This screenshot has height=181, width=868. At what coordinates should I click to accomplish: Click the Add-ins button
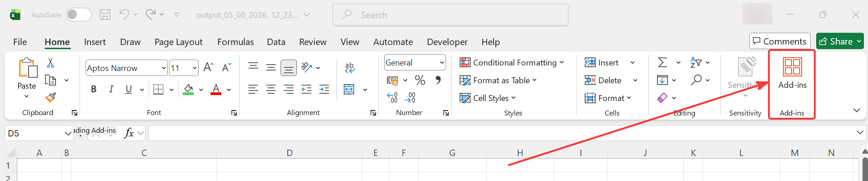pyautogui.click(x=793, y=73)
